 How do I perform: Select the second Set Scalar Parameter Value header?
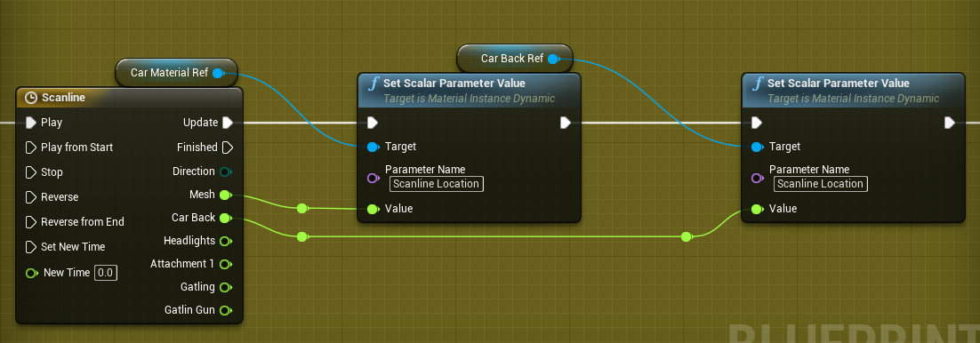tap(853, 91)
